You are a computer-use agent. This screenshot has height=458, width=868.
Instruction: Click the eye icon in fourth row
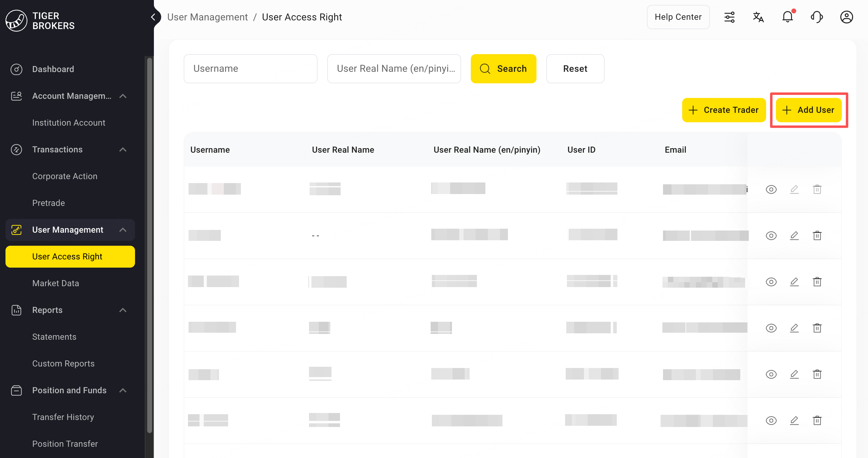pos(771,328)
